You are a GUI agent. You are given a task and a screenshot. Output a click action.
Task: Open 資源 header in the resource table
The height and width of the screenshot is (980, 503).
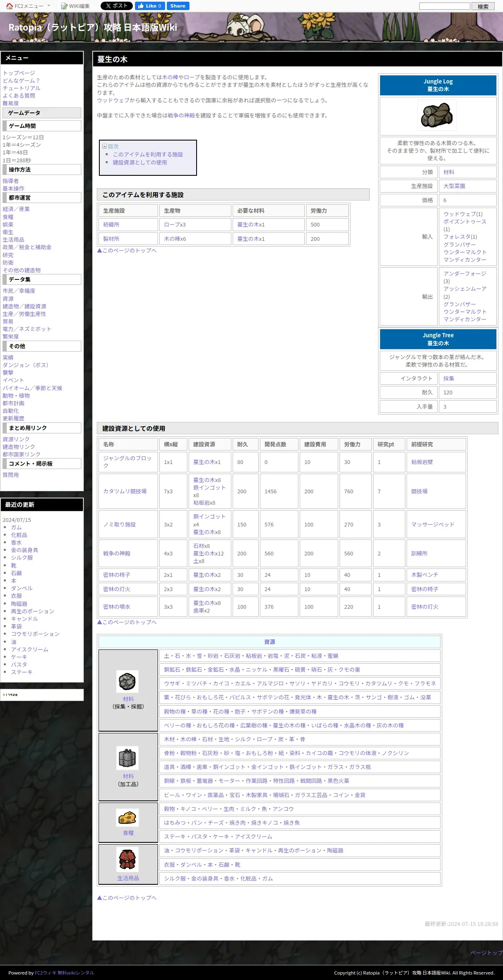270,642
